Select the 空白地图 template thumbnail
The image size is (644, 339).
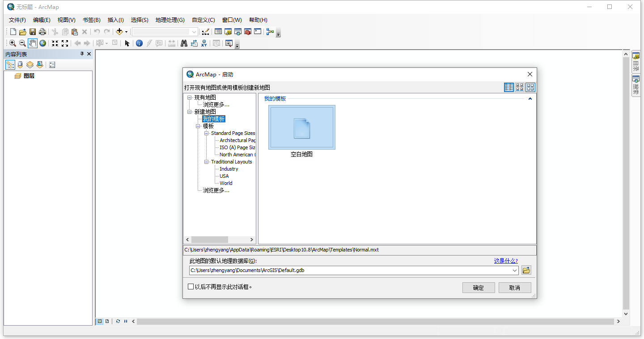click(x=302, y=127)
